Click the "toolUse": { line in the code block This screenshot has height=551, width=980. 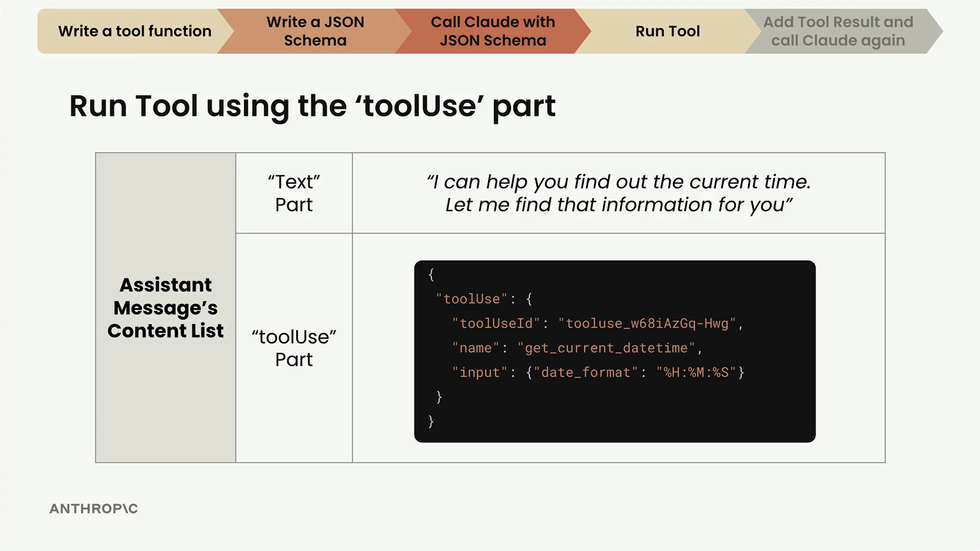[x=484, y=299]
